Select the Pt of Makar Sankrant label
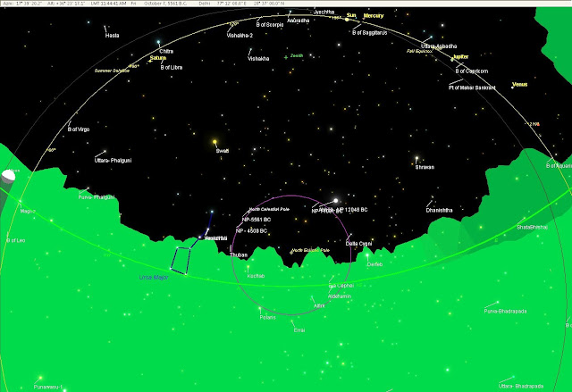 472,88
